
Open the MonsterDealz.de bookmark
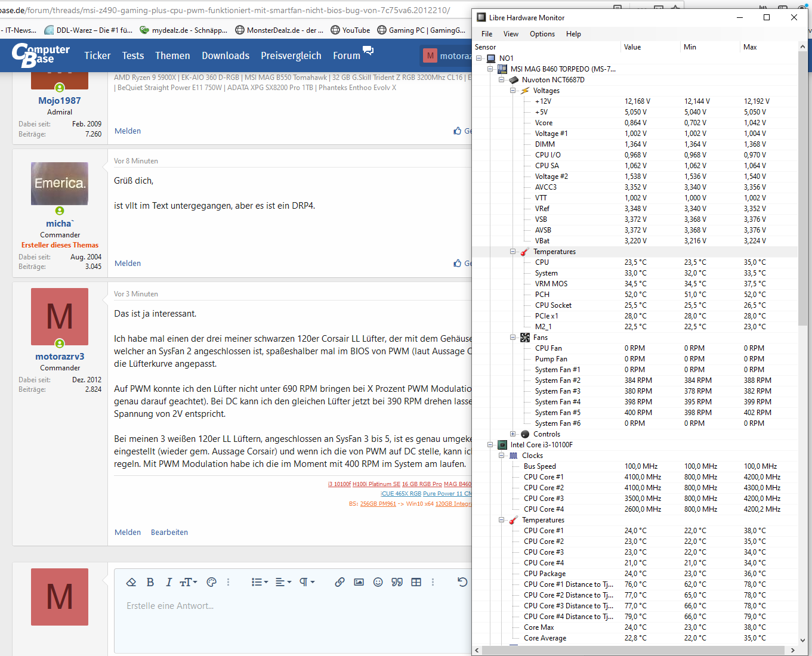point(279,30)
